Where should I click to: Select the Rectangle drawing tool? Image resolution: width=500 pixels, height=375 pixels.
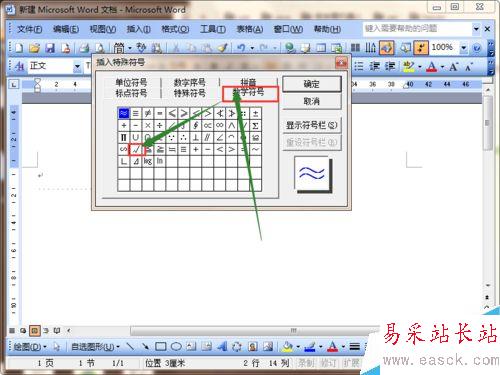(161, 347)
